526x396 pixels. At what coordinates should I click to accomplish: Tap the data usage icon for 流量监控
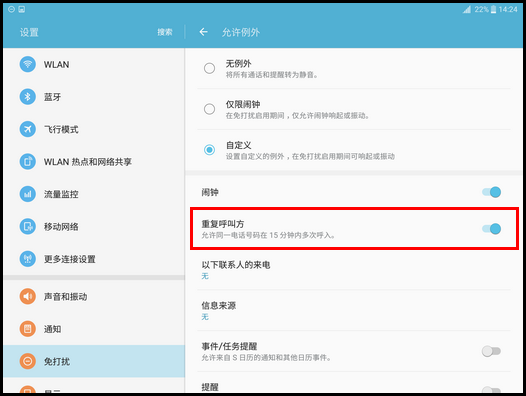tap(28, 194)
